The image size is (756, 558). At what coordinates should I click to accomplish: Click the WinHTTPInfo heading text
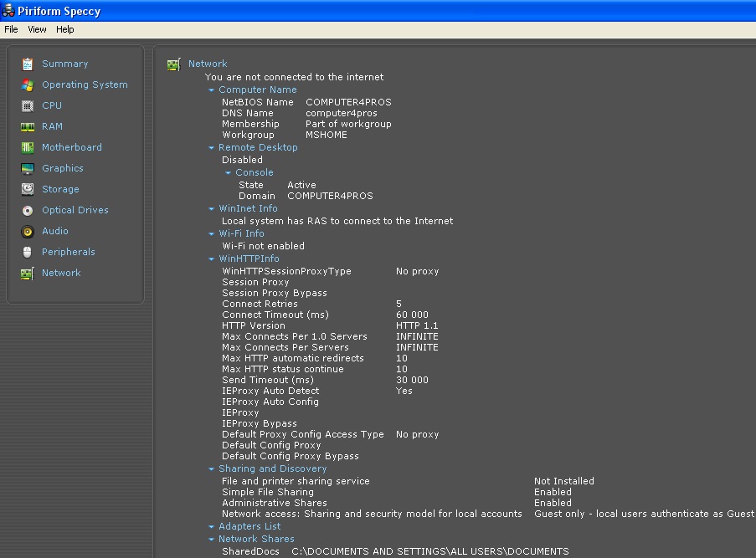pyautogui.click(x=249, y=259)
